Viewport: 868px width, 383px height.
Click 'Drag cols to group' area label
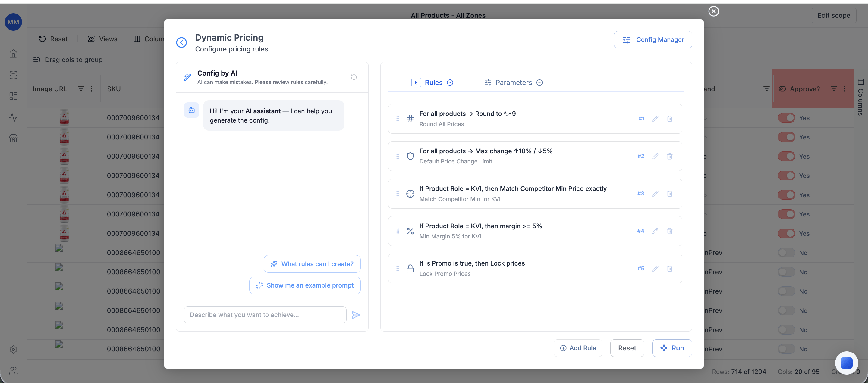point(74,60)
